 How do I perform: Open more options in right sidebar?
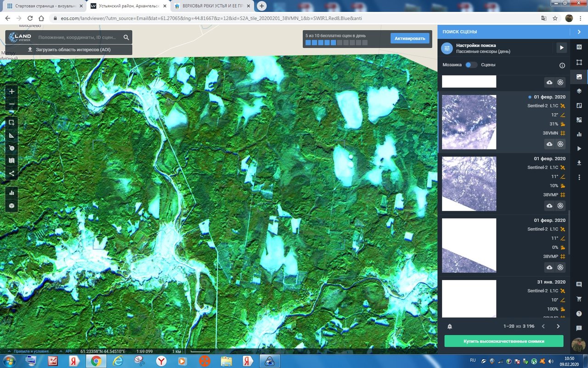coord(579,177)
